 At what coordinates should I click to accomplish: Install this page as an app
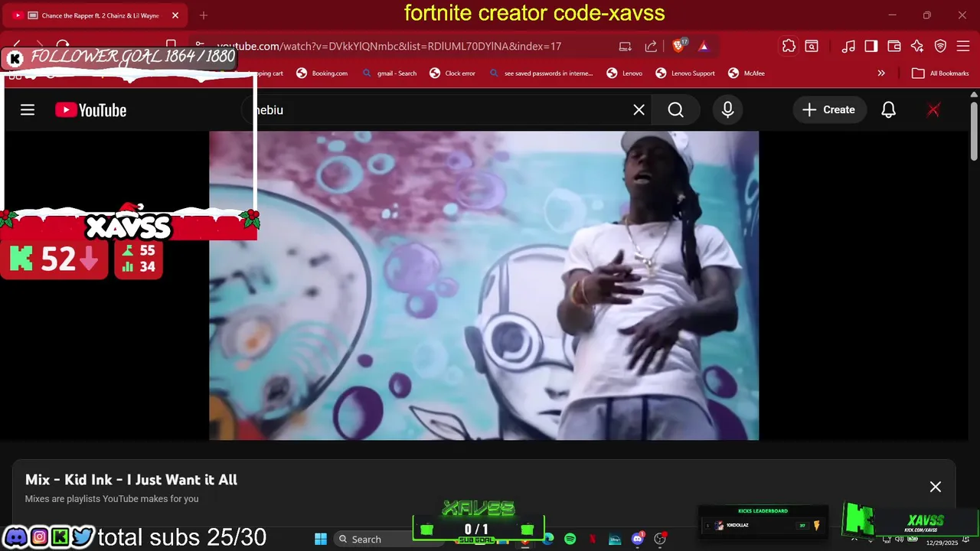(x=626, y=47)
